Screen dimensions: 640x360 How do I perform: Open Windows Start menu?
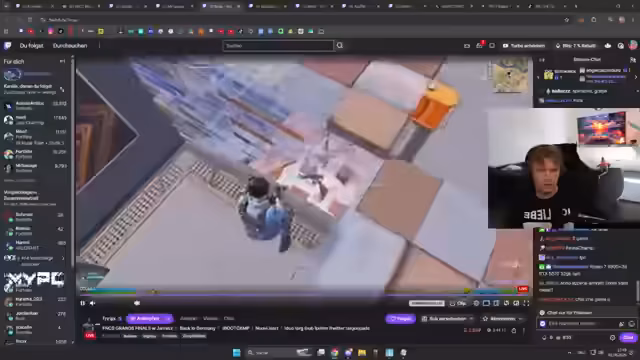click(x=236, y=352)
